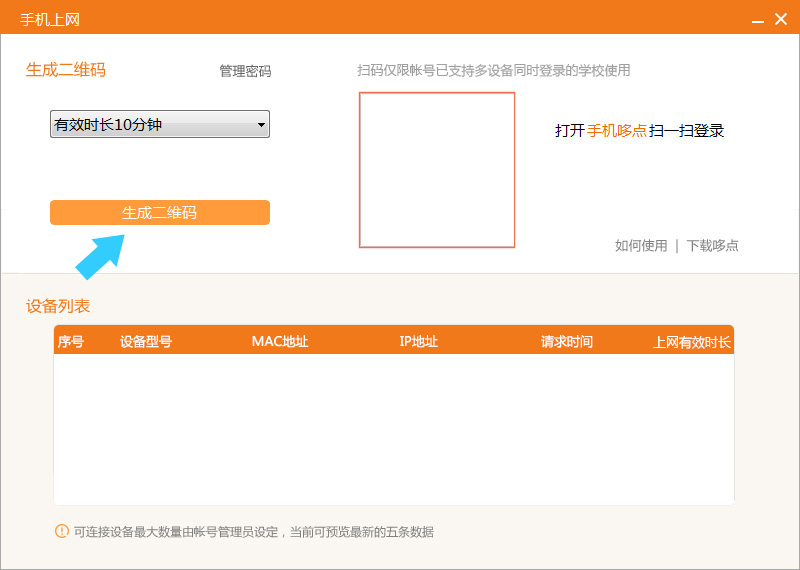This screenshot has width=800, height=570.
Task: Click the 请求时间 column header
Action: tap(566, 342)
